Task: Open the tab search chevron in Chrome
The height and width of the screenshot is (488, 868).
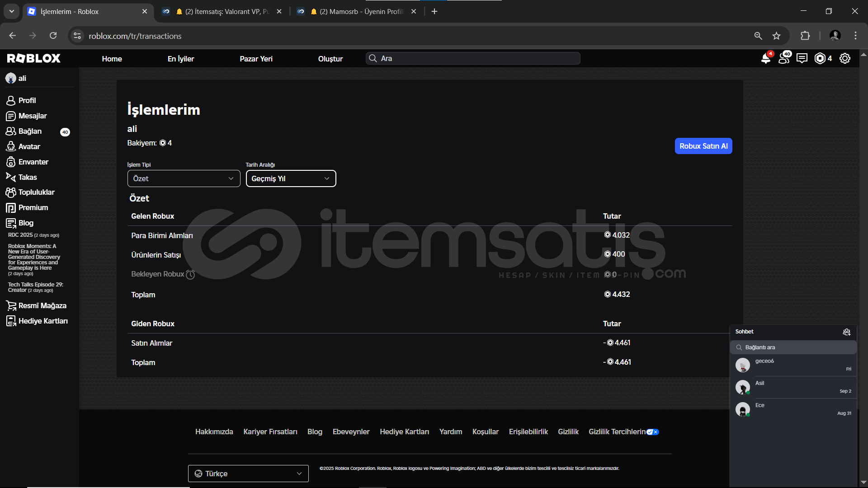Action: click(x=11, y=11)
